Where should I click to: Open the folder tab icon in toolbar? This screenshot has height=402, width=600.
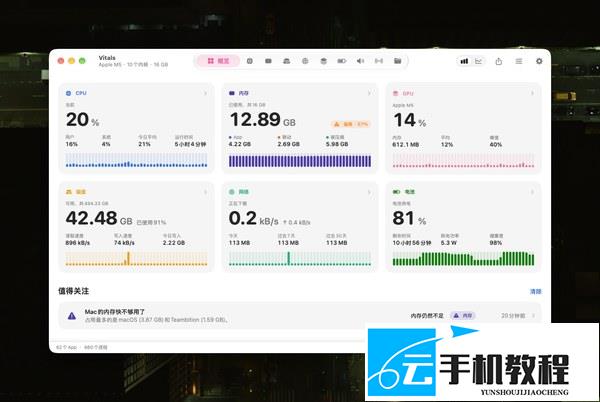pyautogui.click(x=398, y=61)
